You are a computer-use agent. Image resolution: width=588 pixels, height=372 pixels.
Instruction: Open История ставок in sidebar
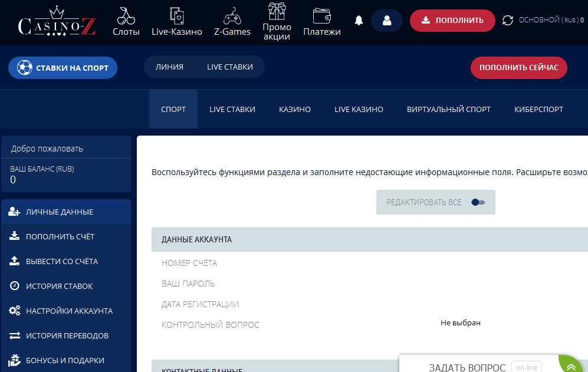59,286
